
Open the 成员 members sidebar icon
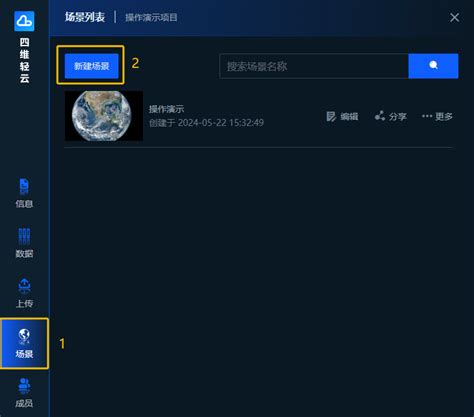coord(24,386)
